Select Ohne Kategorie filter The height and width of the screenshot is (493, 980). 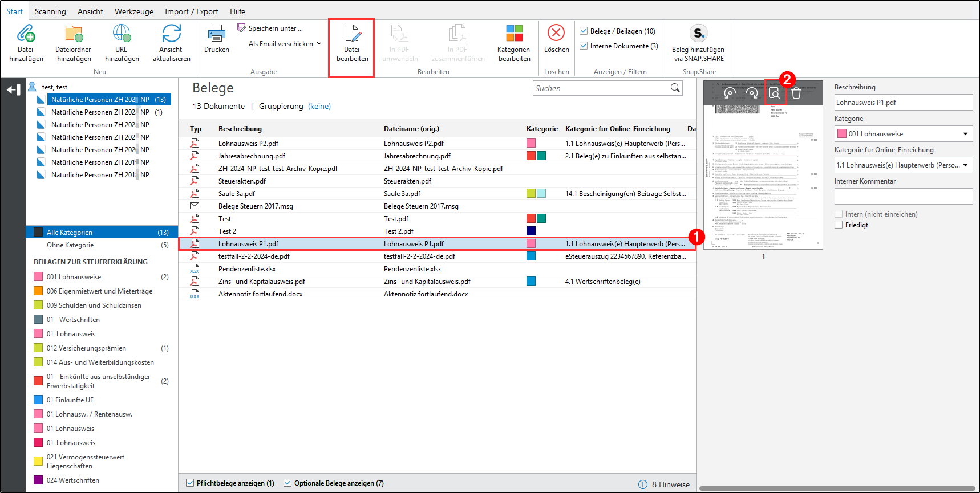[x=102, y=245]
